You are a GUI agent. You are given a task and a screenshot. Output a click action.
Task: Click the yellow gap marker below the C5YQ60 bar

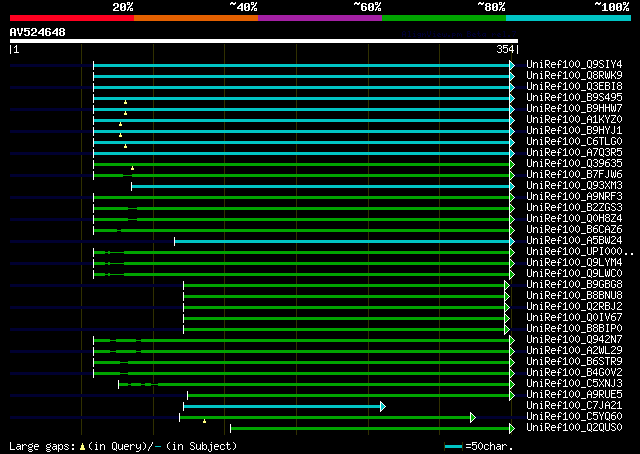204,421
